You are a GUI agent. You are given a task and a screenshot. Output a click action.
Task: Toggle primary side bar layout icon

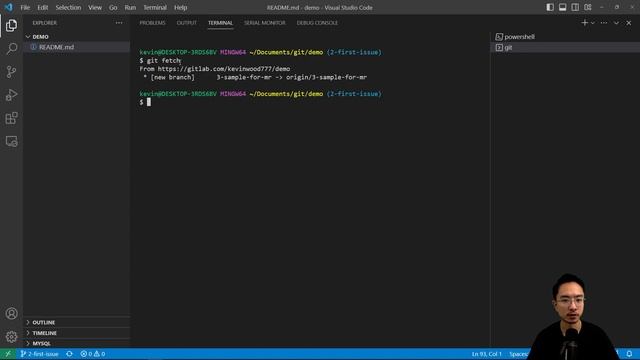point(550,7)
